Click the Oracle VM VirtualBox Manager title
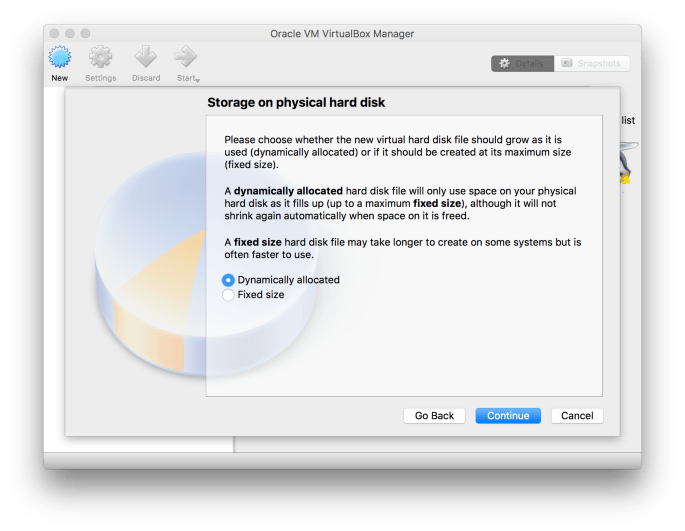 pos(342,34)
